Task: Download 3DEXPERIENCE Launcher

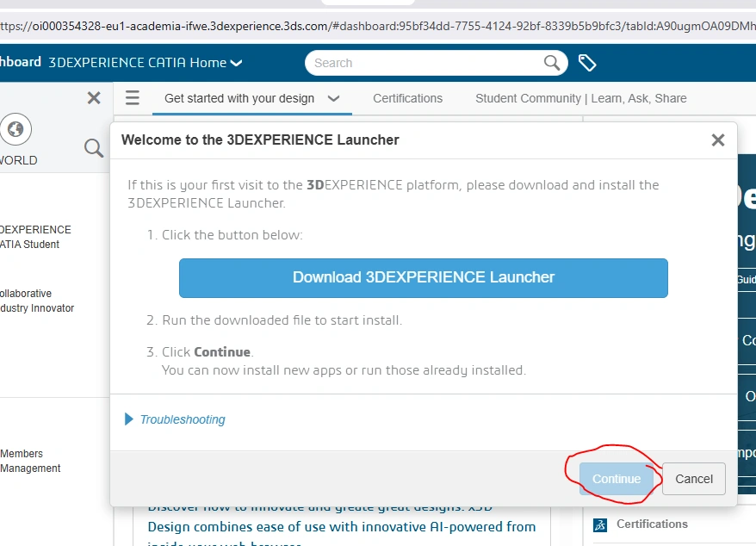Action: point(424,278)
